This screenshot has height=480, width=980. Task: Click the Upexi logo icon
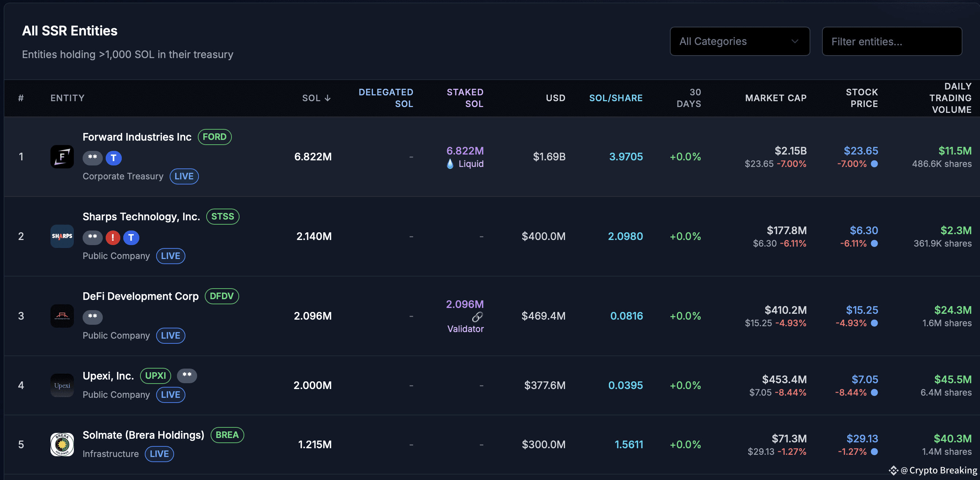[x=62, y=385]
